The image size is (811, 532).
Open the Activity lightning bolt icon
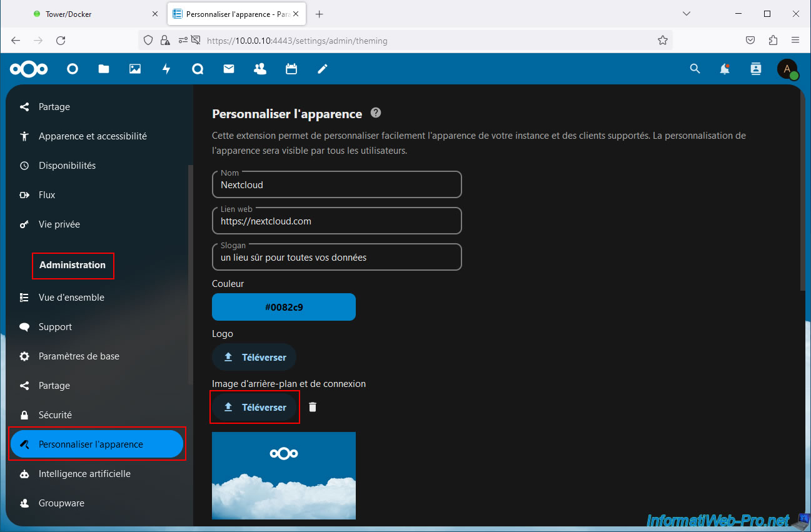pyautogui.click(x=166, y=69)
